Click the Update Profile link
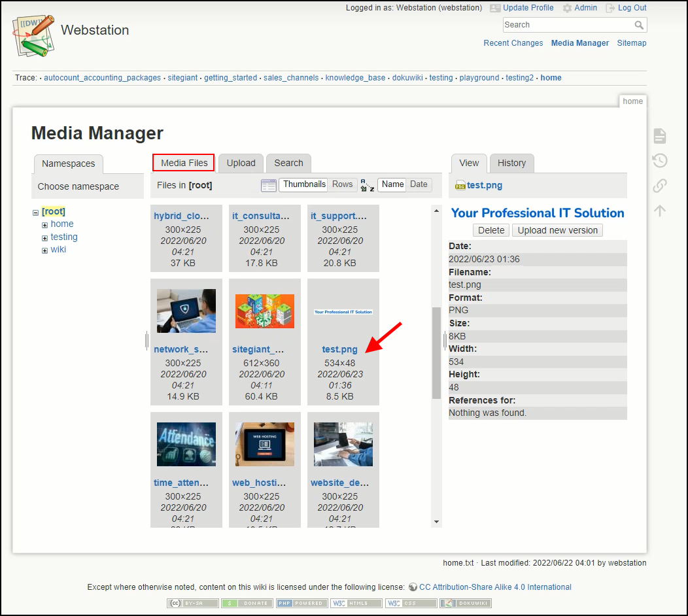The width and height of the screenshot is (688, 616). coord(528,8)
